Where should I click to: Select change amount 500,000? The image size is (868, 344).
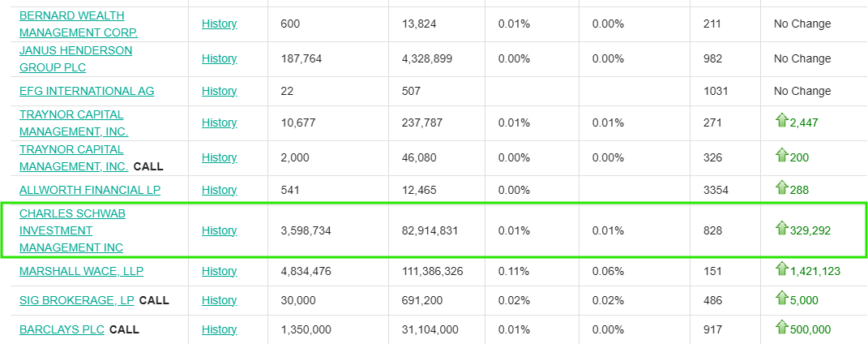pos(810,329)
